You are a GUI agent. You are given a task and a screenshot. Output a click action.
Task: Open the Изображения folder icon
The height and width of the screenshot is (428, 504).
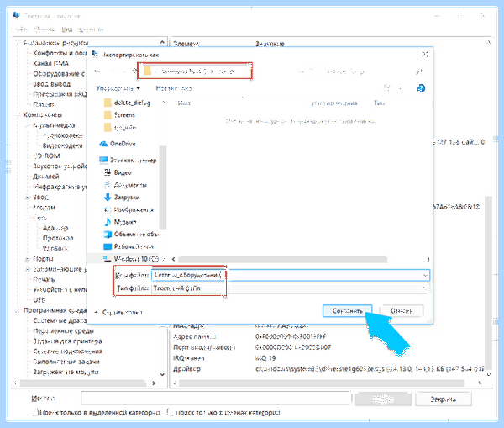click(x=108, y=209)
